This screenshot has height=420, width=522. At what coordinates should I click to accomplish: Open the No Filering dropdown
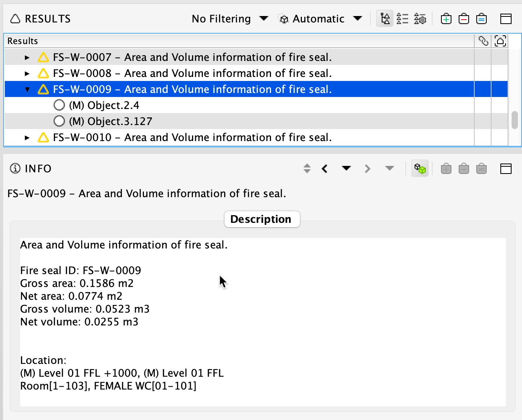point(230,19)
